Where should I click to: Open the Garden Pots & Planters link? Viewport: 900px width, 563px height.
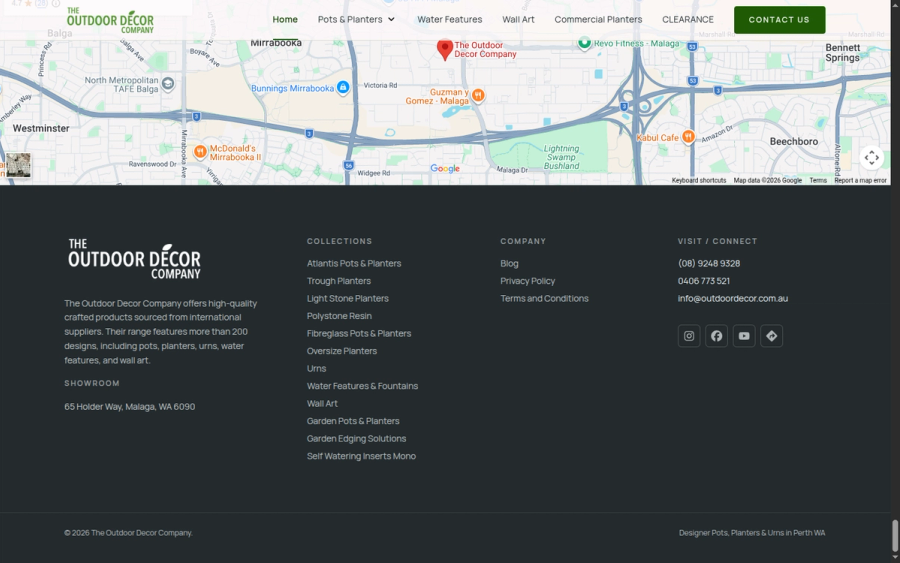353,421
